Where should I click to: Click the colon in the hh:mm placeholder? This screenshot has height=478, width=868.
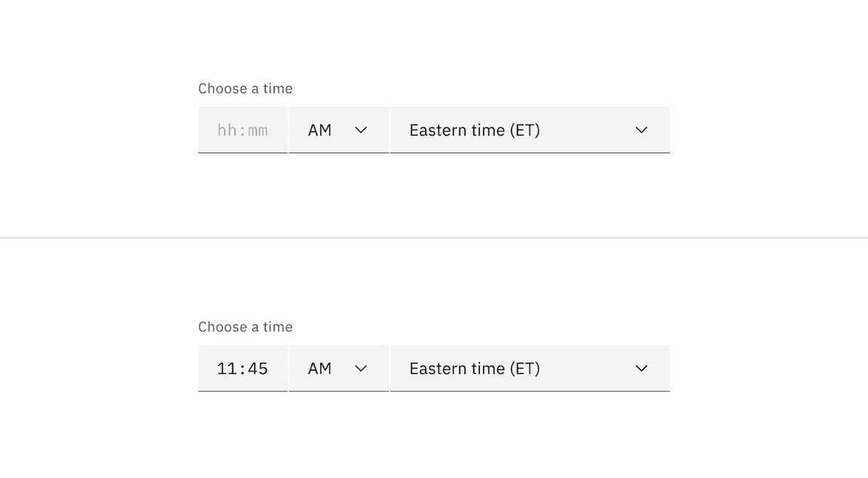point(242,130)
